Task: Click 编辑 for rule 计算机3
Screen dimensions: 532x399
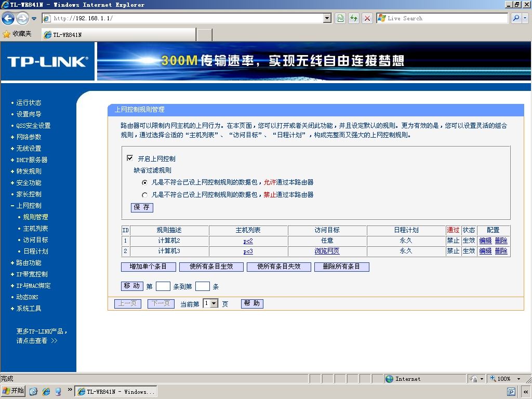Action: point(486,251)
